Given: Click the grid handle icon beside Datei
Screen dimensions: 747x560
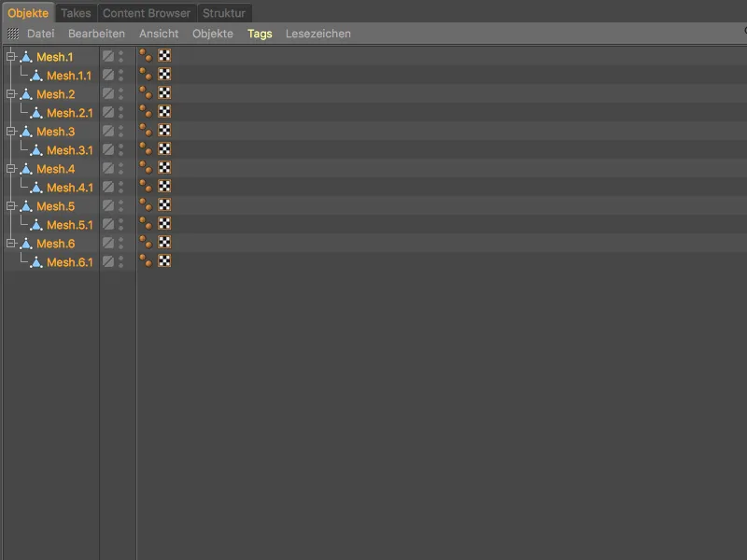Looking at the screenshot, I should 13,34.
